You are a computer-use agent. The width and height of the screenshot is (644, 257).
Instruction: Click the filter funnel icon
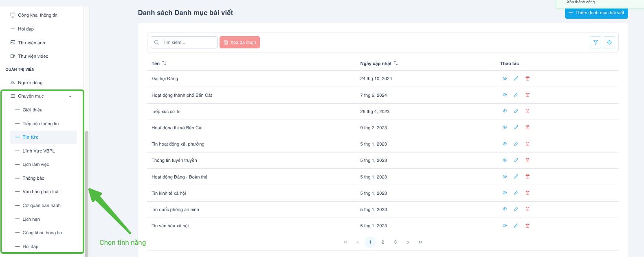coord(596,42)
